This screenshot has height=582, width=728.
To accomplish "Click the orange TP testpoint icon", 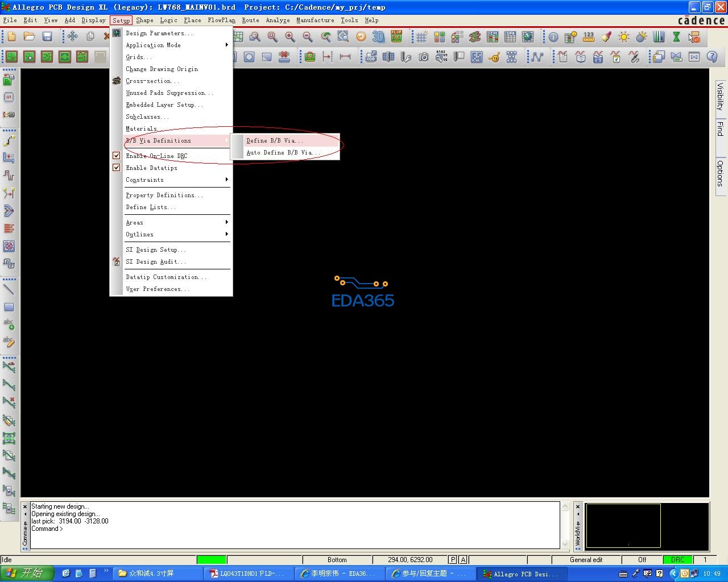I will click(x=494, y=57).
